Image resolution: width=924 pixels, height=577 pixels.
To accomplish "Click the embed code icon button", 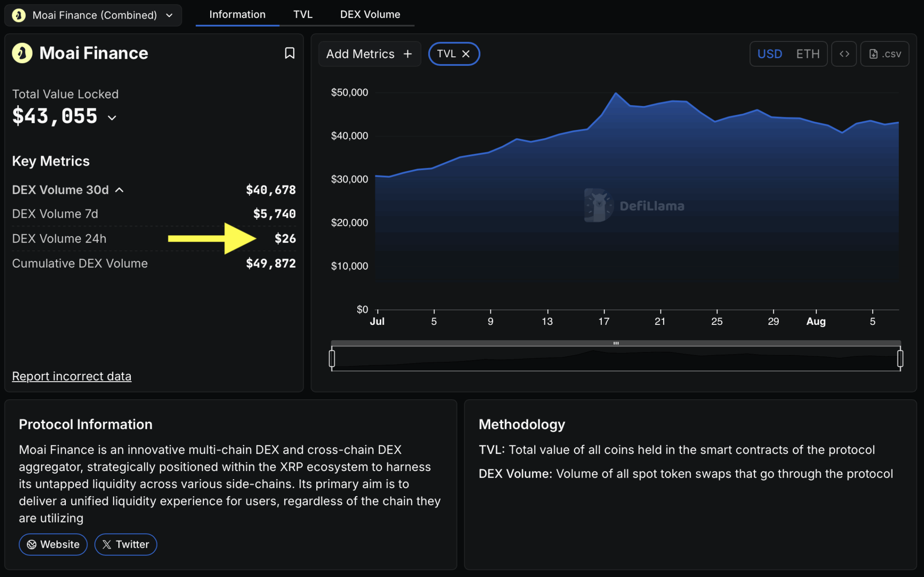I will (844, 54).
